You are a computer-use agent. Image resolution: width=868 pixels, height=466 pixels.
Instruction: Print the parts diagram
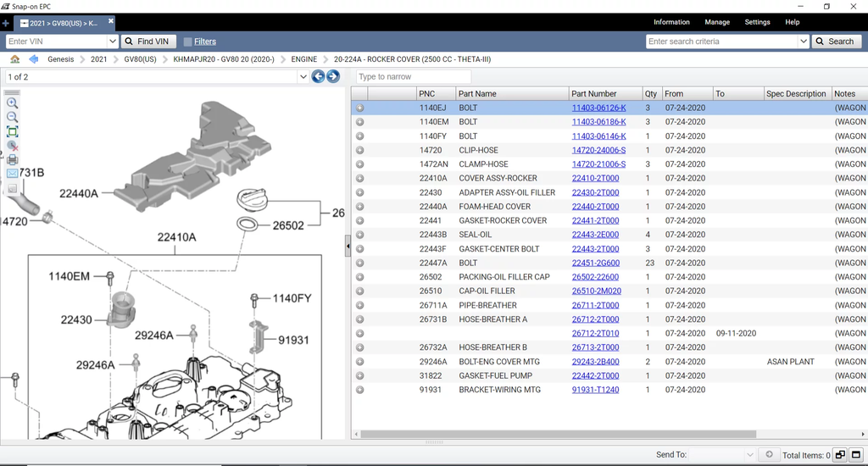(x=12, y=159)
